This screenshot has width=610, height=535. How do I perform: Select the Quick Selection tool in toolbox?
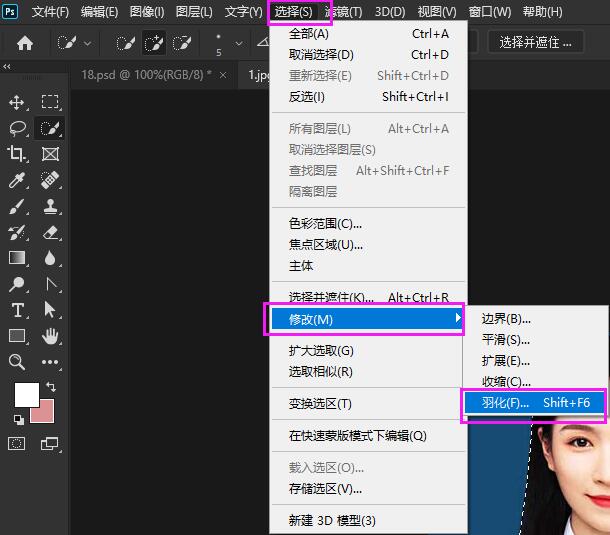(50, 128)
